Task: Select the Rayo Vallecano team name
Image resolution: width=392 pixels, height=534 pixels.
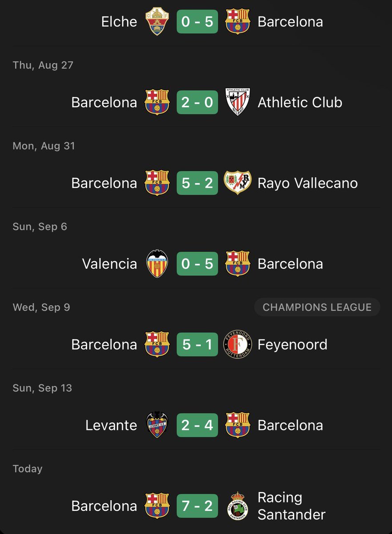Action: pos(308,183)
